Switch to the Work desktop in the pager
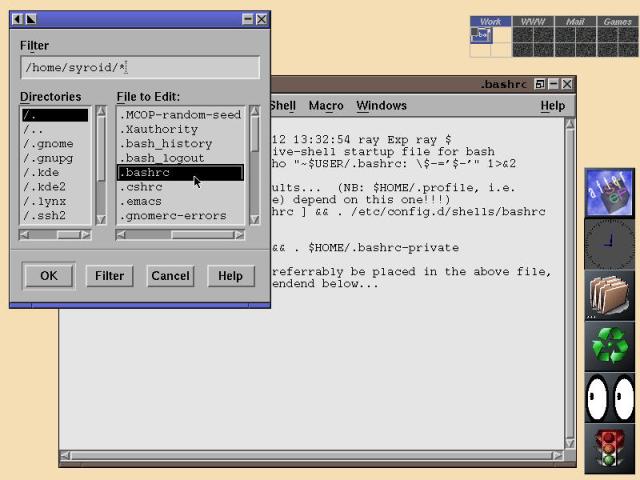 pos(490,21)
